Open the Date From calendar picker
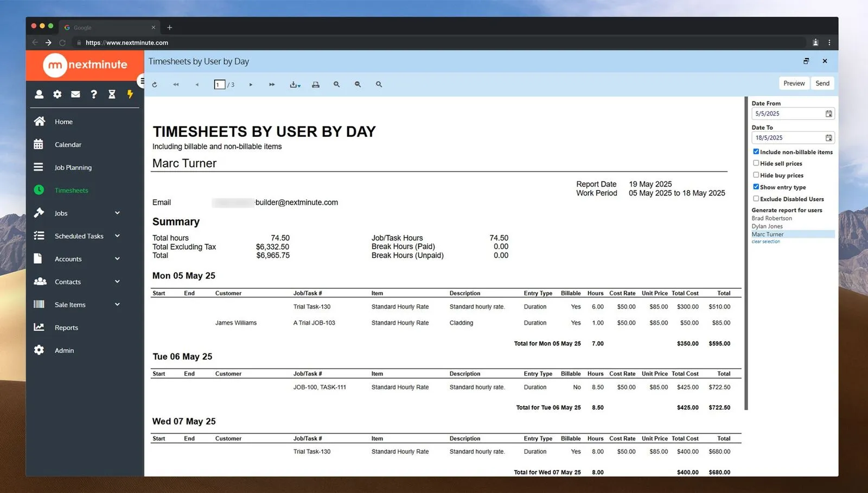This screenshot has height=493, width=868. tap(828, 113)
